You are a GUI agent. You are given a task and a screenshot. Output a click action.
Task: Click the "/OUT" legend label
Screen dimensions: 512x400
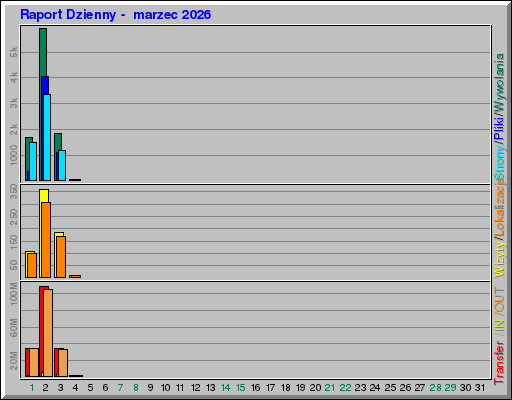click(x=499, y=301)
